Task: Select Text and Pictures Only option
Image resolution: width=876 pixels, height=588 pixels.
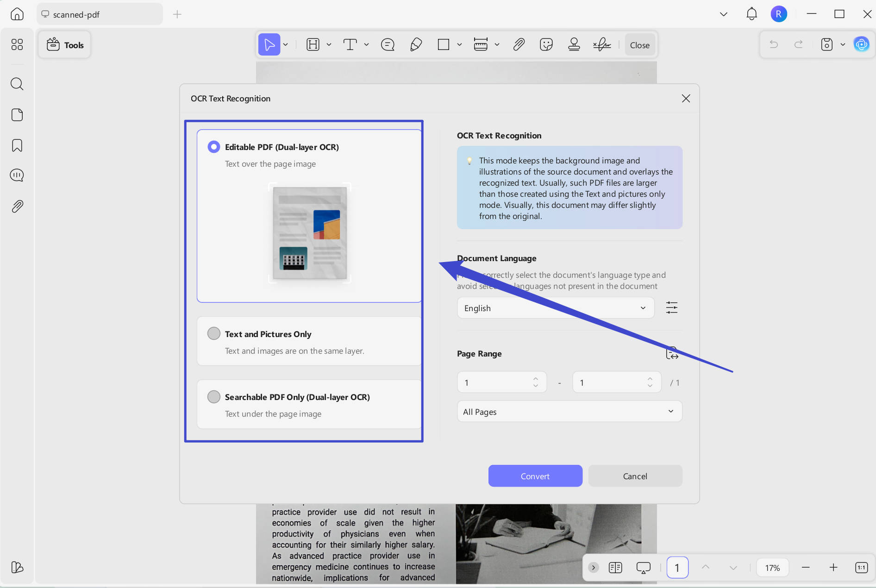Action: (213, 333)
